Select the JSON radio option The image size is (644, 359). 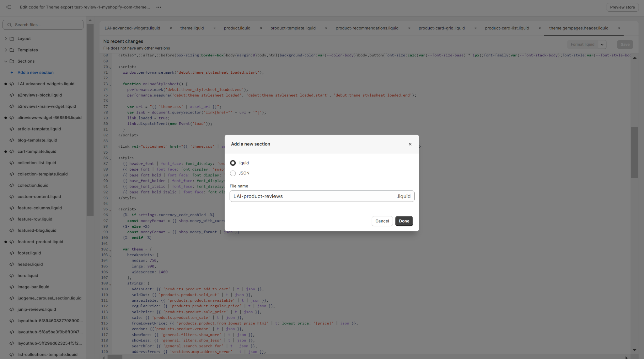(233, 173)
